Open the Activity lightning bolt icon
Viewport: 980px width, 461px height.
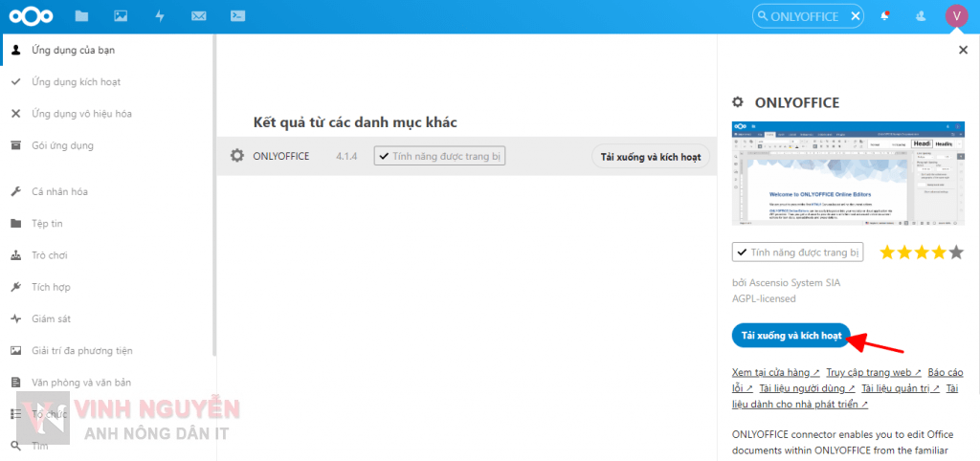tap(159, 16)
